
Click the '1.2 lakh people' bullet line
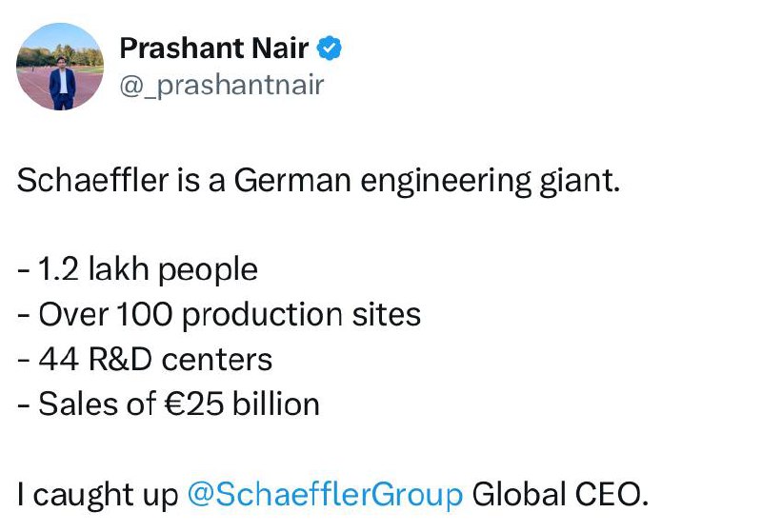[137, 270]
